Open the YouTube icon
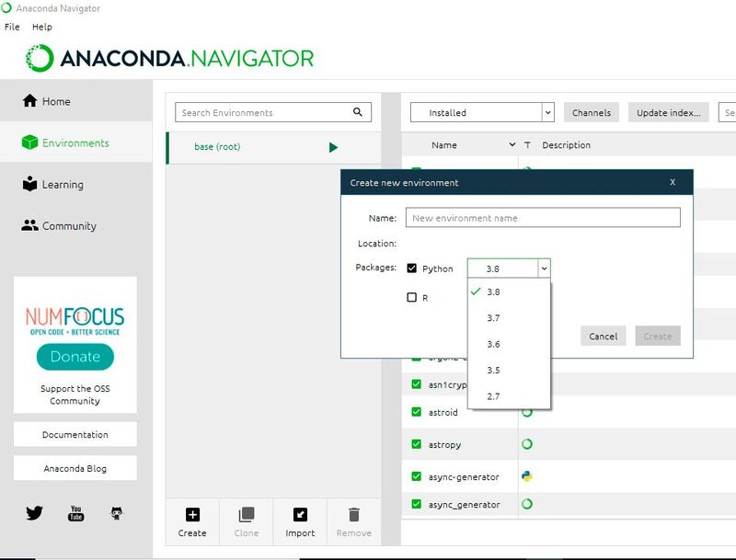This screenshot has height=560, width=736. 75,512
